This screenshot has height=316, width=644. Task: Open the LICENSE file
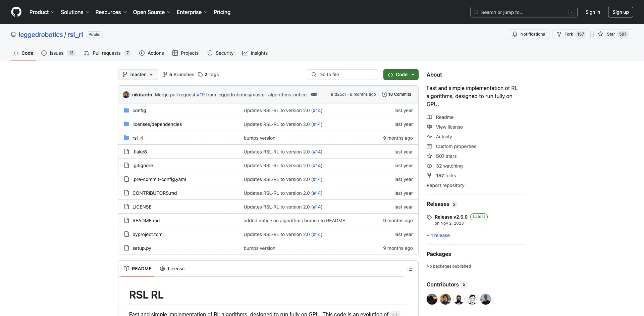click(x=142, y=207)
